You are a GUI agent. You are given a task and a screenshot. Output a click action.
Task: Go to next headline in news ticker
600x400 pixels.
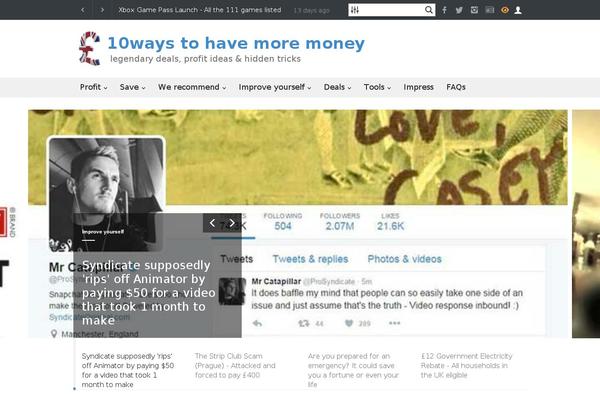tap(102, 10)
